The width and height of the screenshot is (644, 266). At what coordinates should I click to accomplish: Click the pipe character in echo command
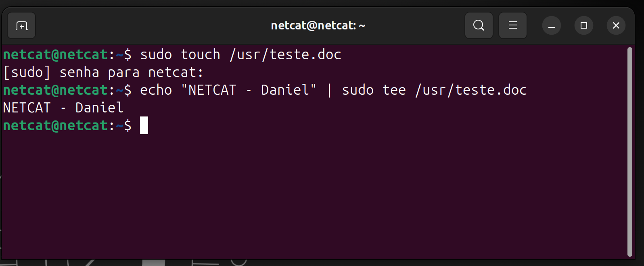click(x=330, y=90)
